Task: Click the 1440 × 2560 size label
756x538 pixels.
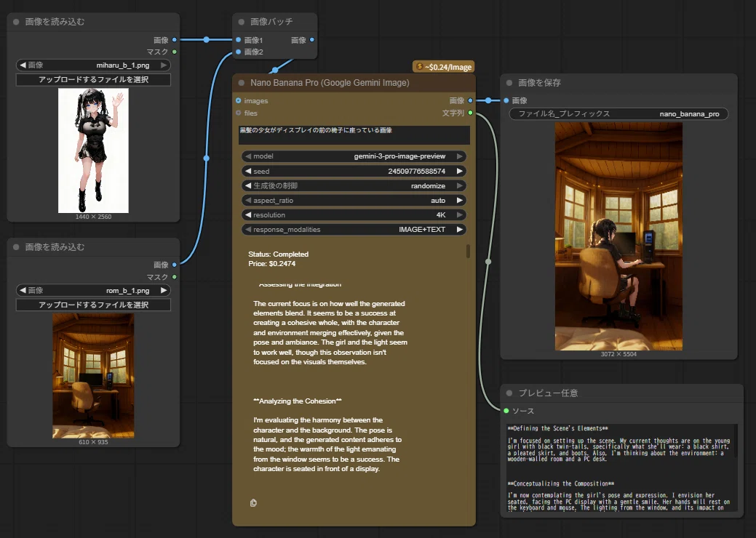Action: (x=94, y=217)
